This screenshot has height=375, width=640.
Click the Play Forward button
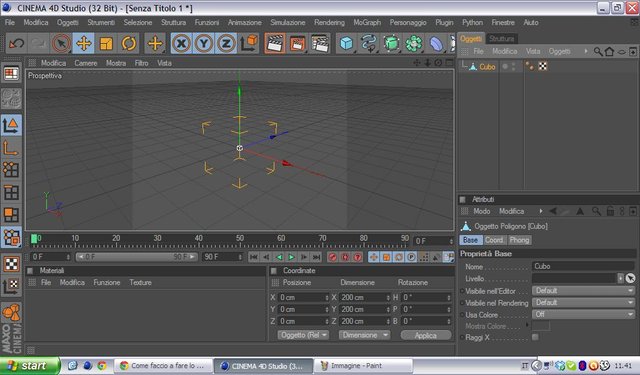[291, 257]
